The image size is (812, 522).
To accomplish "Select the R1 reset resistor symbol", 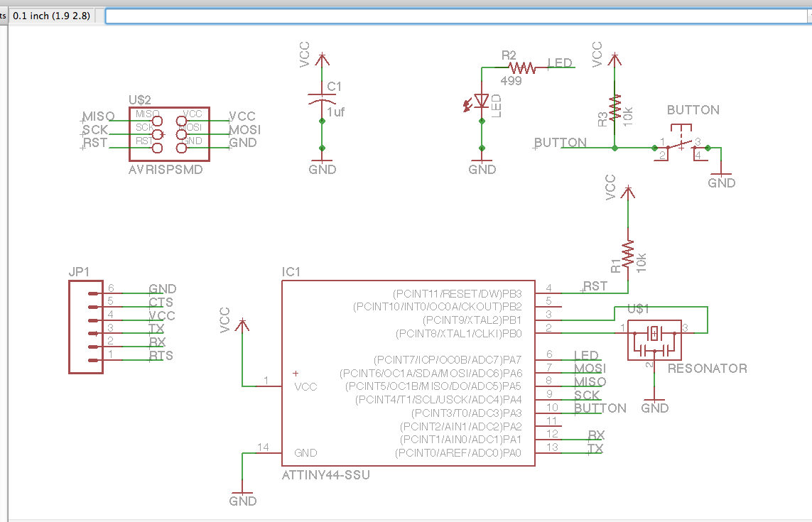I will click(x=627, y=254).
